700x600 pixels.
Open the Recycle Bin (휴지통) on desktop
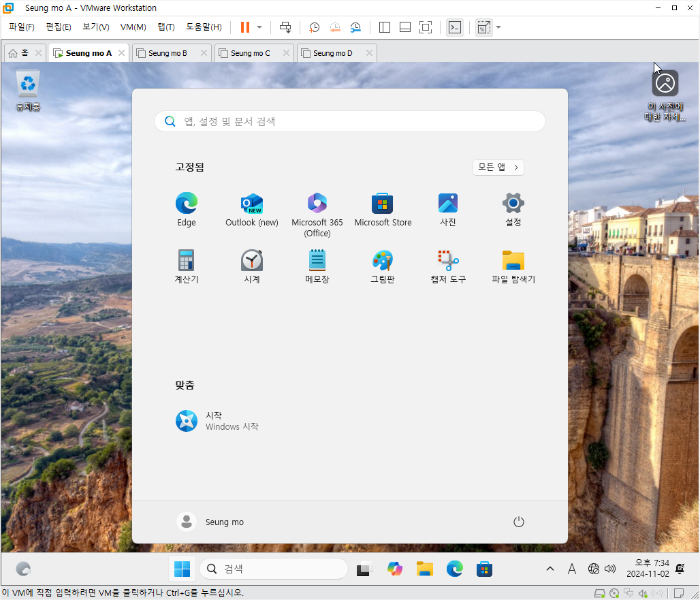coord(28,90)
